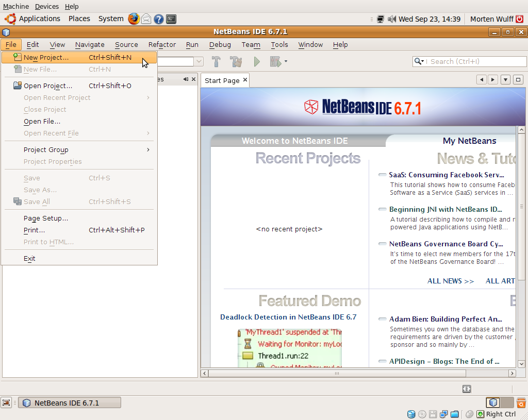Screen dimensions: 528x420
Task: Open the volume speaker icon
Action: click(391, 19)
